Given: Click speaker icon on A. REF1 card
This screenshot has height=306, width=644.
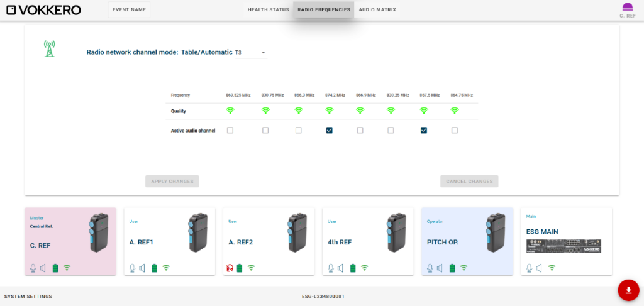Looking at the screenshot, I should (143, 268).
